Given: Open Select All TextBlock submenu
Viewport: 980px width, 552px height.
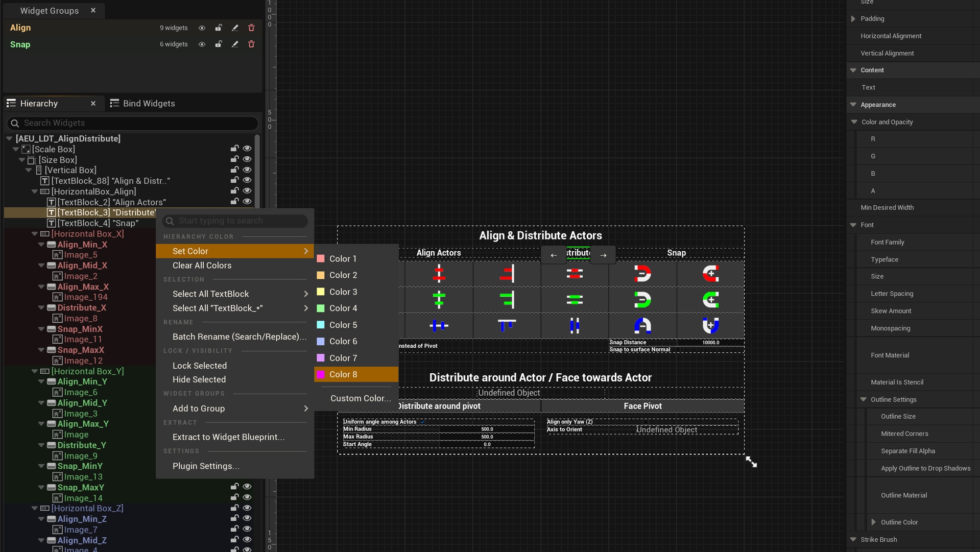Looking at the screenshot, I should click(x=235, y=294).
